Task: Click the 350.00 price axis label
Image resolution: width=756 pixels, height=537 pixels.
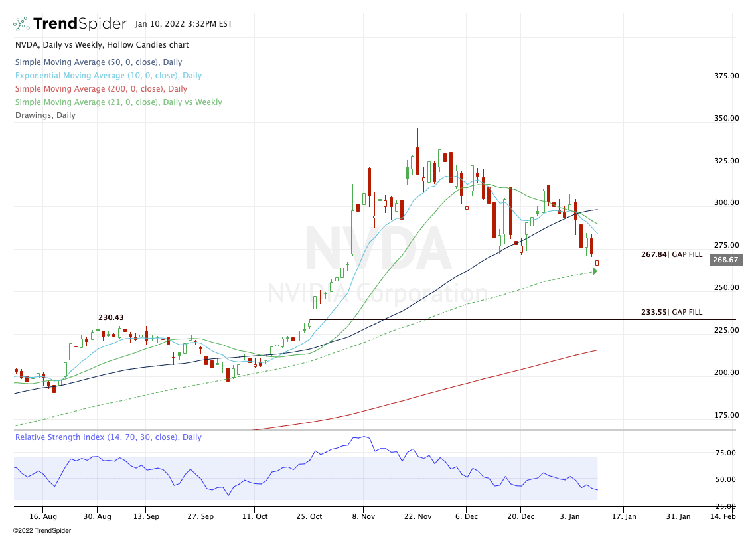Action: pos(725,118)
